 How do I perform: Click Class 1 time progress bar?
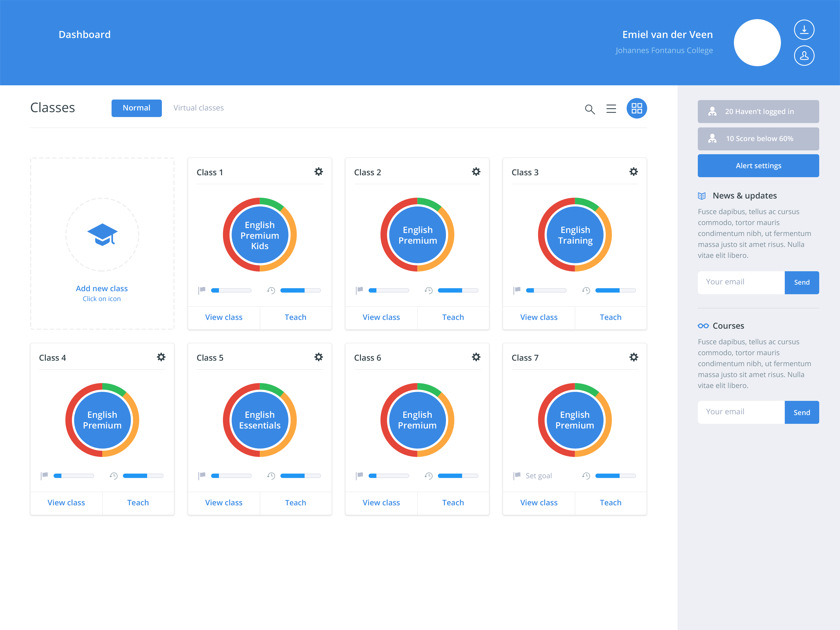[x=301, y=290]
